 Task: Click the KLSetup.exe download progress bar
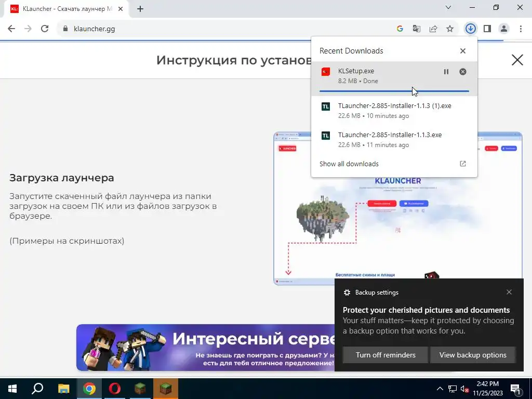click(394, 91)
